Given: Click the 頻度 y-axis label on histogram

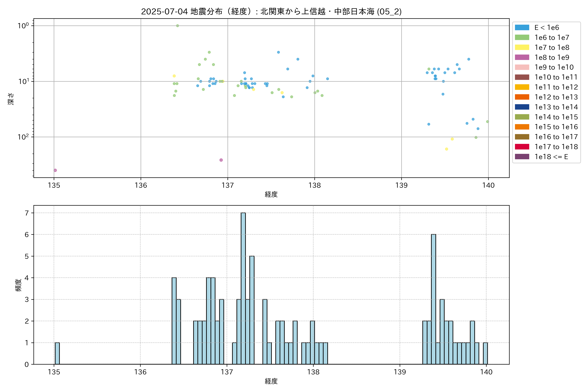Looking at the screenshot, I should pos(18,285).
